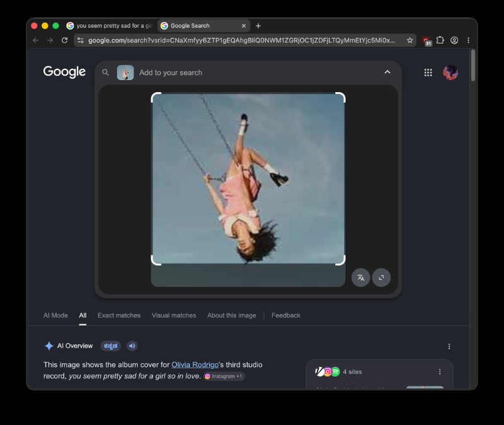Click the page vertical scrollbar
Viewport: 504px width, 425px height.
[473, 66]
